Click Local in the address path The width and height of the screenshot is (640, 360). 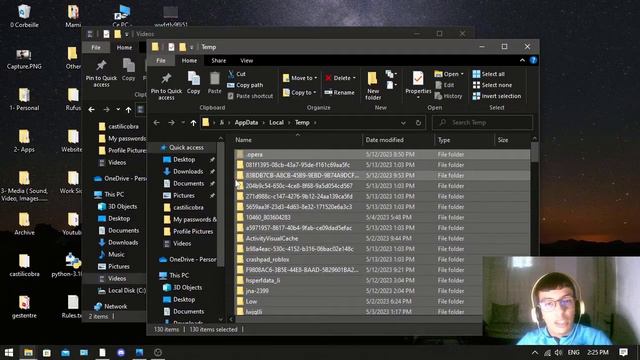coord(276,122)
